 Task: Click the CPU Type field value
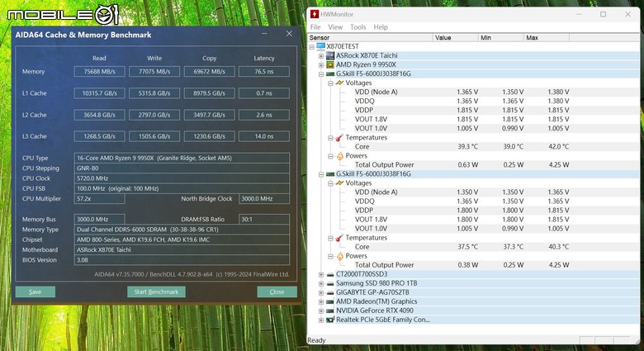point(182,159)
